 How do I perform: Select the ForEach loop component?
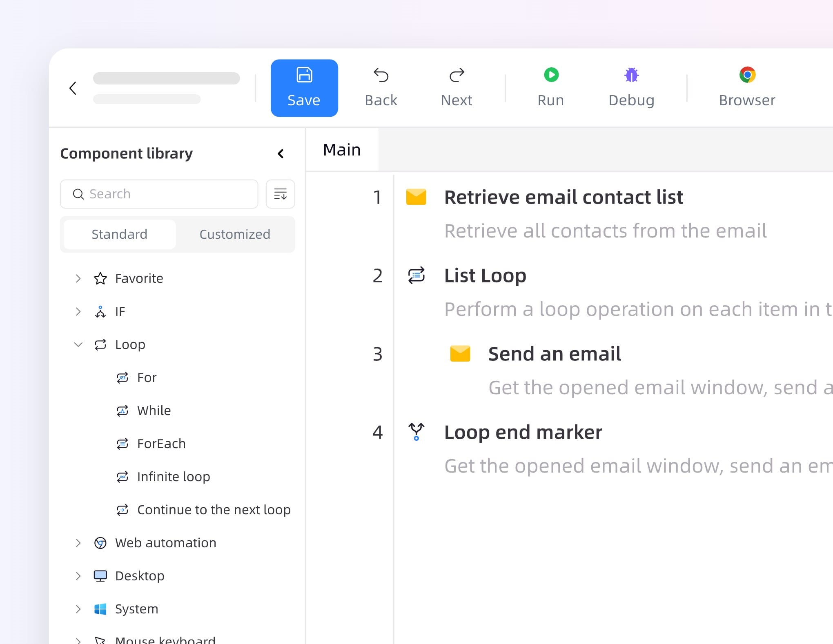[x=161, y=444]
